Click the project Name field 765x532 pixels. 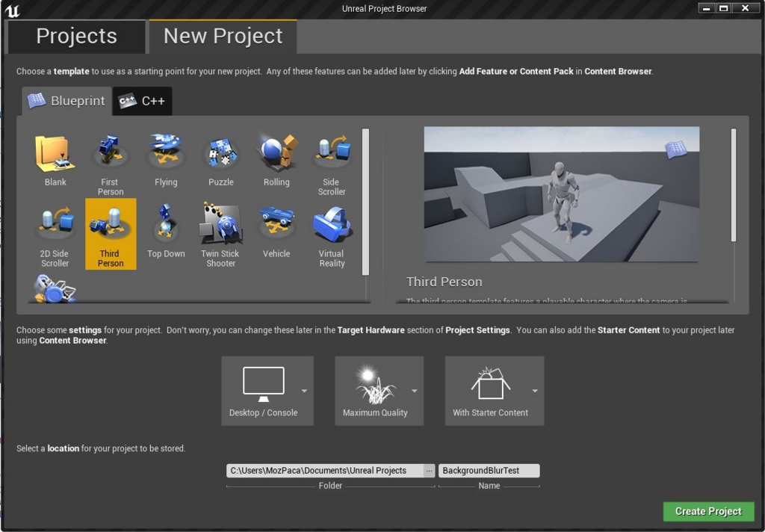pyautogui.click(x=489, y=471)
